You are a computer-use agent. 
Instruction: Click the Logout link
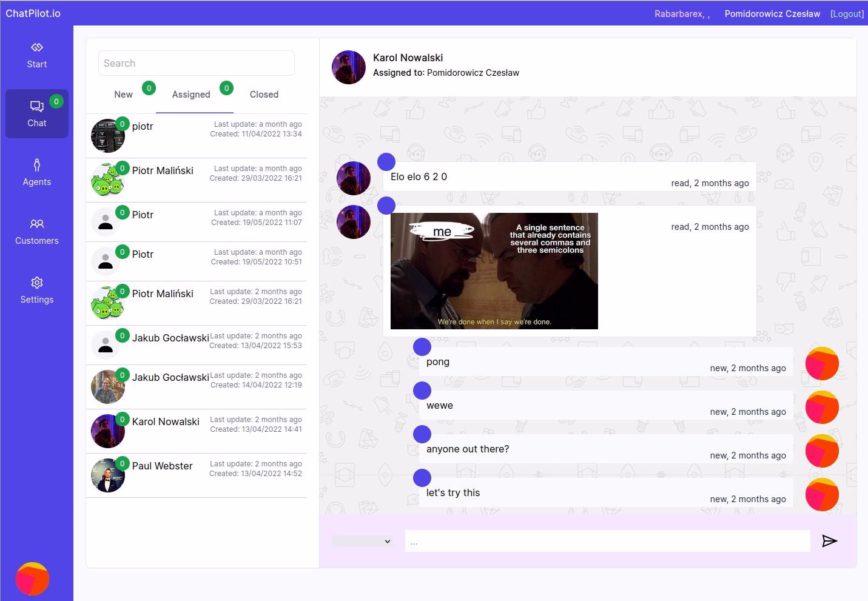pos(847,14)
